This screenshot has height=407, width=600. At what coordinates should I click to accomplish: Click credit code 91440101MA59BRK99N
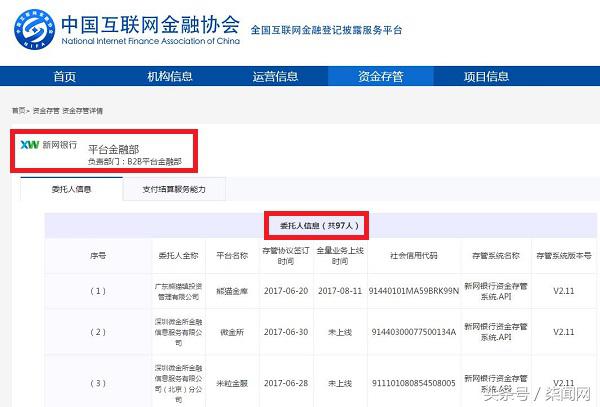(414, 291)
